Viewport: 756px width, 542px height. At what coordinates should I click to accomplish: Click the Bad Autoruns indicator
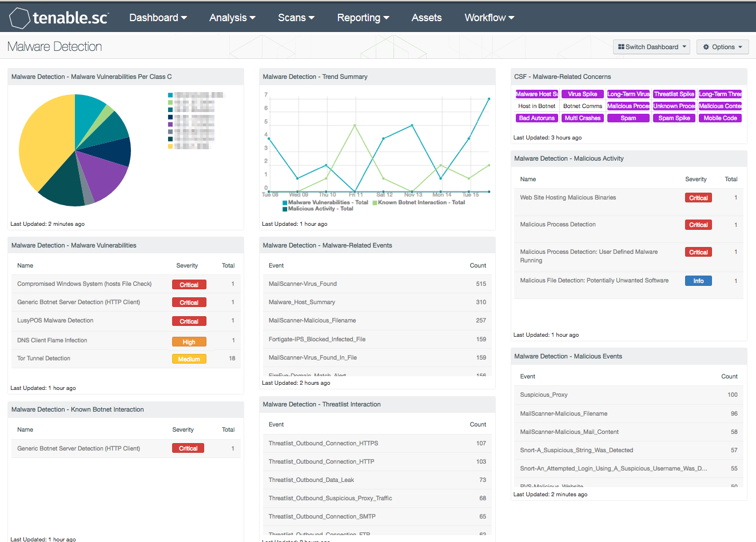pos(537,118)
